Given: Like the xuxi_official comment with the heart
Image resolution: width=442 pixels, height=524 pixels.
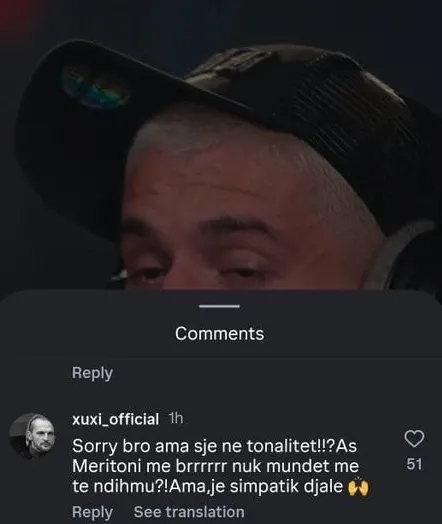Looking at the screenshot, I should pyautogui.click(x=414, y=439).
